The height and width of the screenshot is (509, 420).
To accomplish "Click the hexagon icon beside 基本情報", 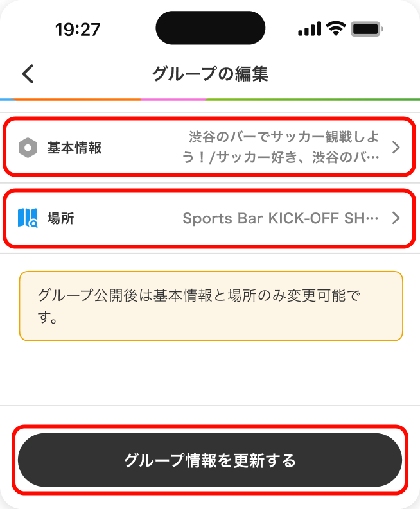I will [x=28, y=148].
